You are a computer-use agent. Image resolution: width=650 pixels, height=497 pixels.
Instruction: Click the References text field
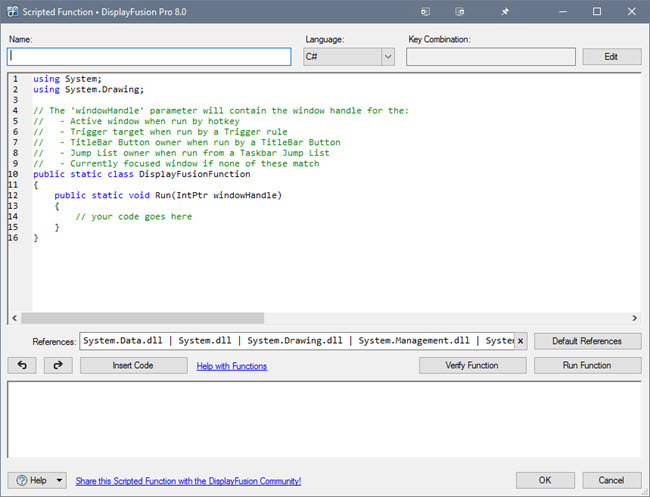[297, 341]
